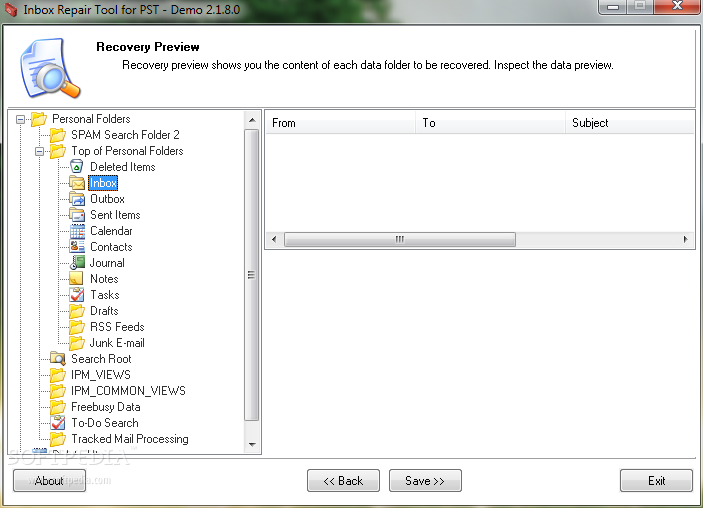
Task: Click the IPM_COMMON_VIEWS folder icon
Action: 58,391
